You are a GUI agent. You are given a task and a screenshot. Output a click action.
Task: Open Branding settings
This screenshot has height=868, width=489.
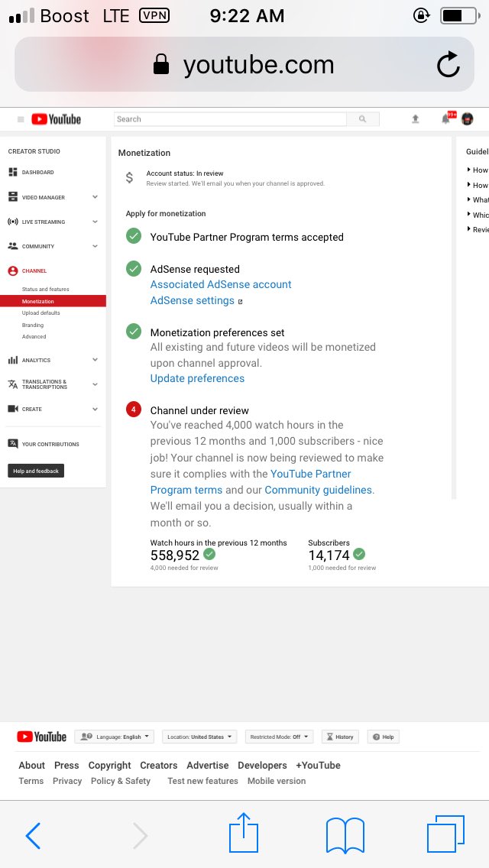pos(33,325)
